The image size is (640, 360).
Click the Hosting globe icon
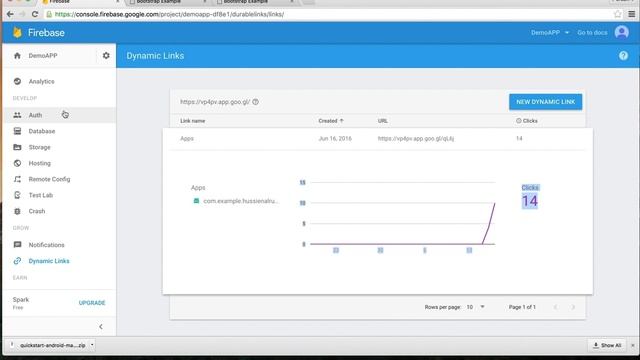17,163
